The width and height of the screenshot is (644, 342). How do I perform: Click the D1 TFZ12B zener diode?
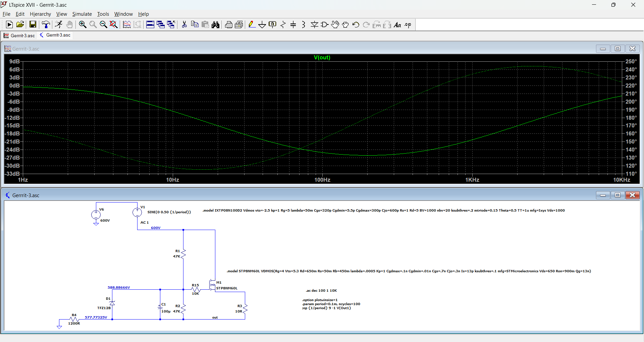coord(112,303)
